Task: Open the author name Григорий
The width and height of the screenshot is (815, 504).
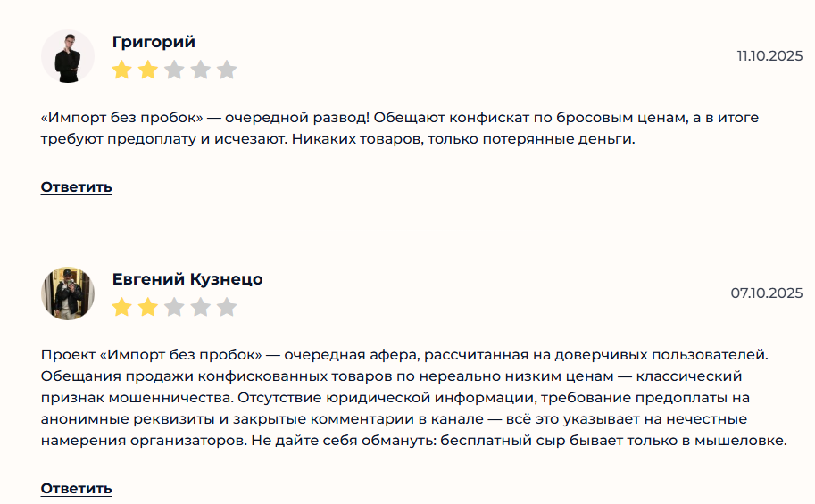Action: click(154, 42)
